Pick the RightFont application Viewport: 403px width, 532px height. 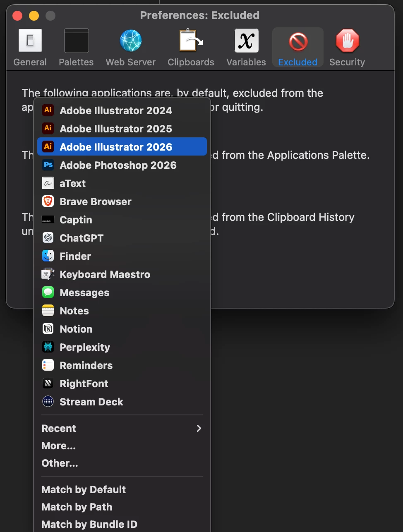(122, 383)
